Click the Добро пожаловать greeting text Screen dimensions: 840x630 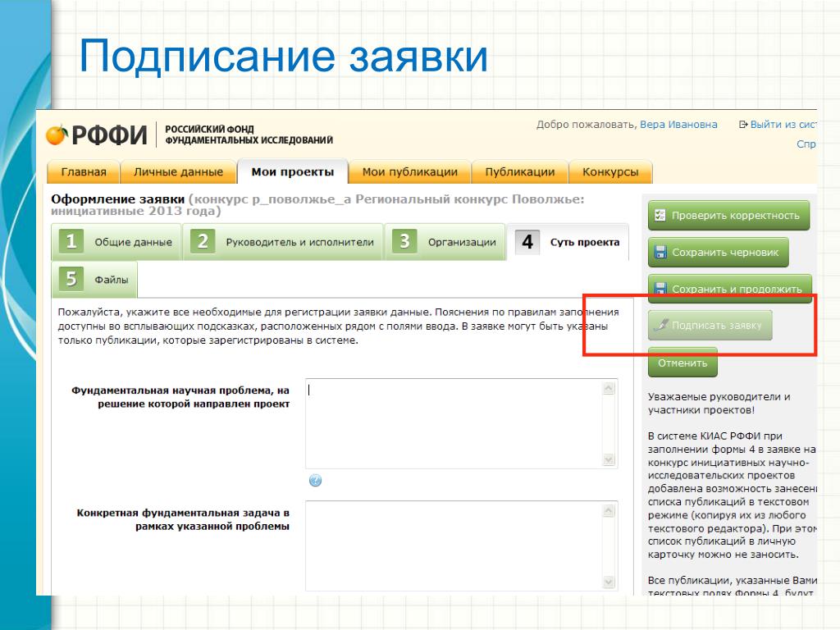coord(587,125)
